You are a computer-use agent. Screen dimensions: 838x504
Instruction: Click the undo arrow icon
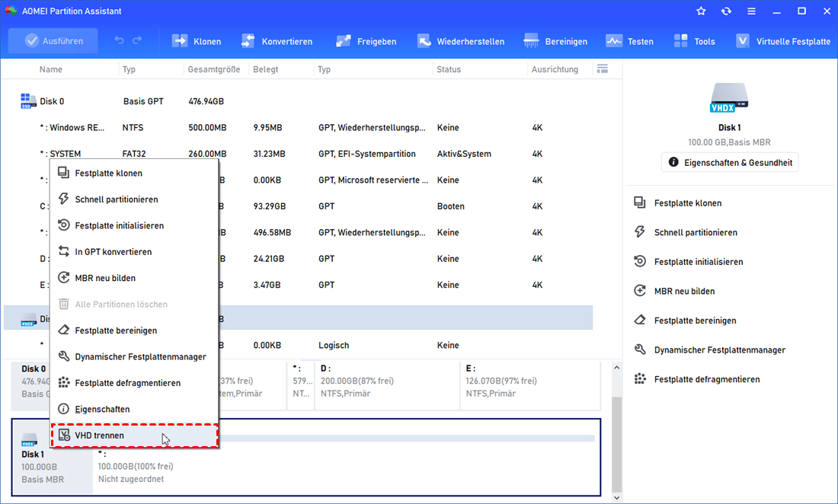click(x=119, y=40)
